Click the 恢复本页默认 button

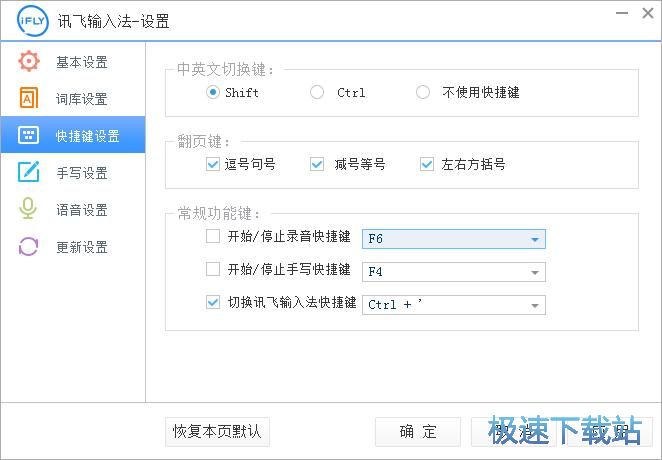(217, 431)
